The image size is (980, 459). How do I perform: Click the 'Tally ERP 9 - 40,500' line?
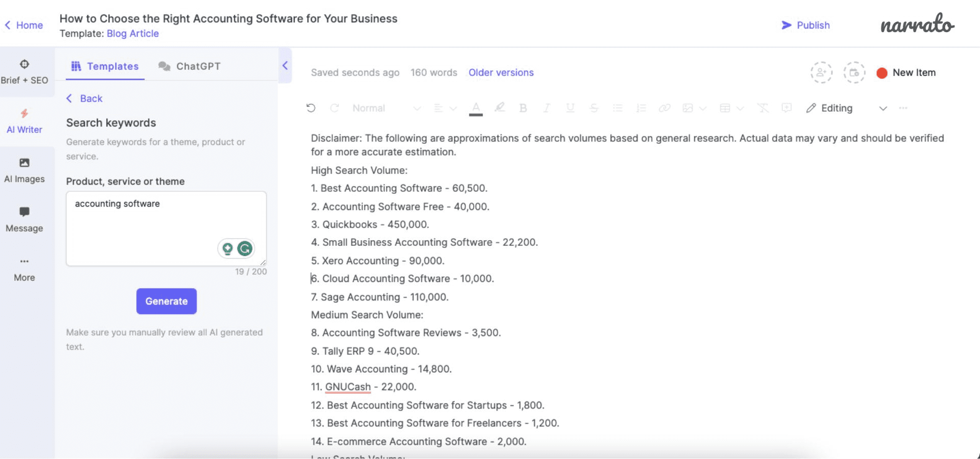[365, 351]
